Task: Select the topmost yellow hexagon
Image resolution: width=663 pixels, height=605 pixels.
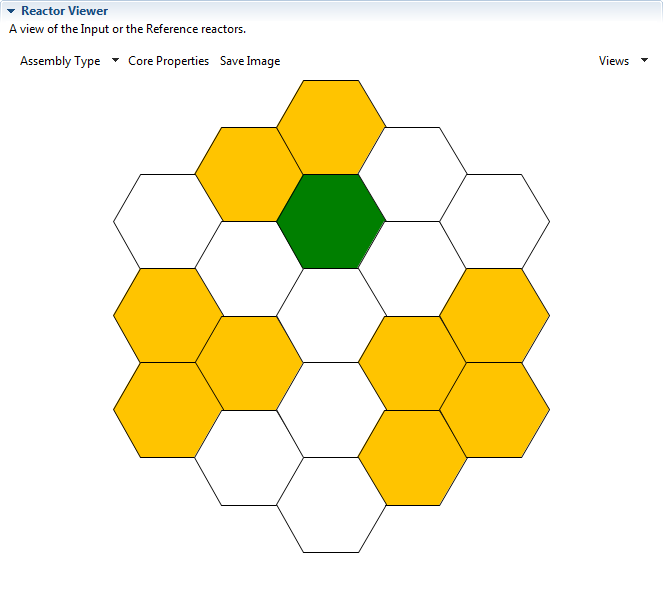Action: (x=331, y=127)
